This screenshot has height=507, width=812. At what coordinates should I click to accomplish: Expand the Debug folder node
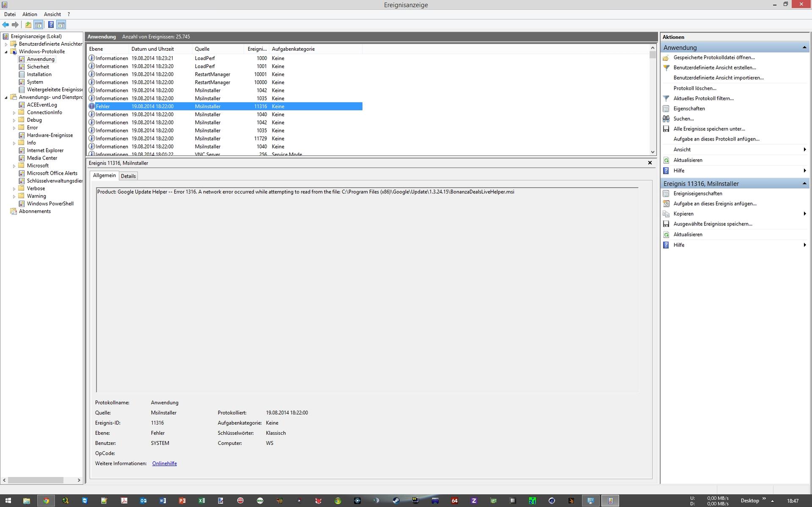click(14, 120)
